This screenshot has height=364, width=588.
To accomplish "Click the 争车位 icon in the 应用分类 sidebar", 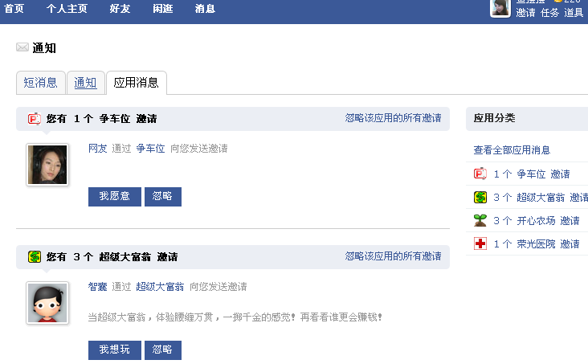I will [x=480, y=174].
